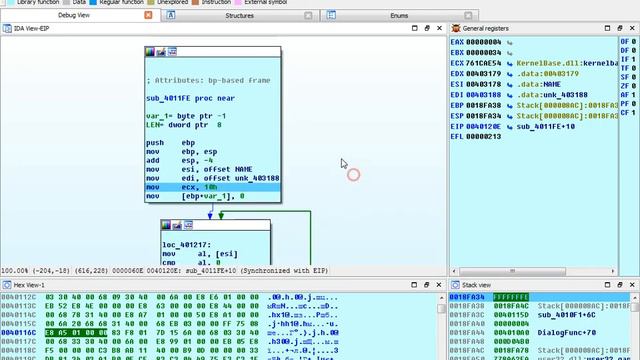Switch to the Debug View tab
Viewport: 640px width, 360px height.
(x=74, y=16)
